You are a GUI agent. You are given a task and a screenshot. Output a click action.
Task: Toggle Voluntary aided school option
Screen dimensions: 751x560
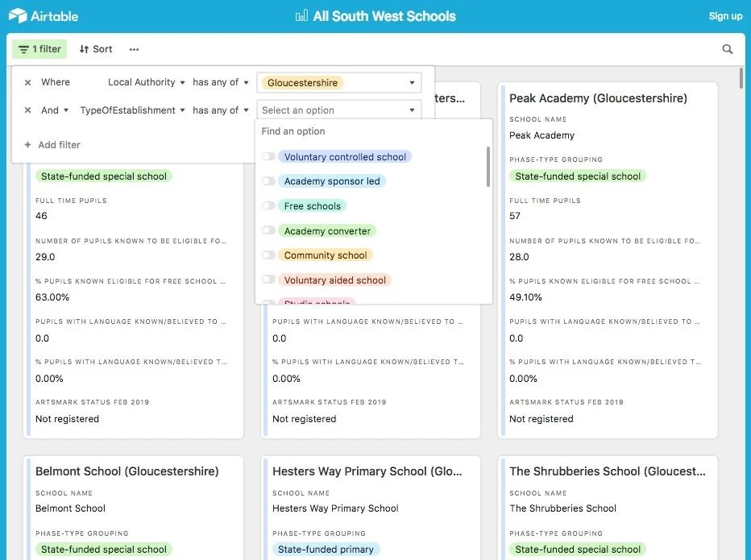point(268,280)
